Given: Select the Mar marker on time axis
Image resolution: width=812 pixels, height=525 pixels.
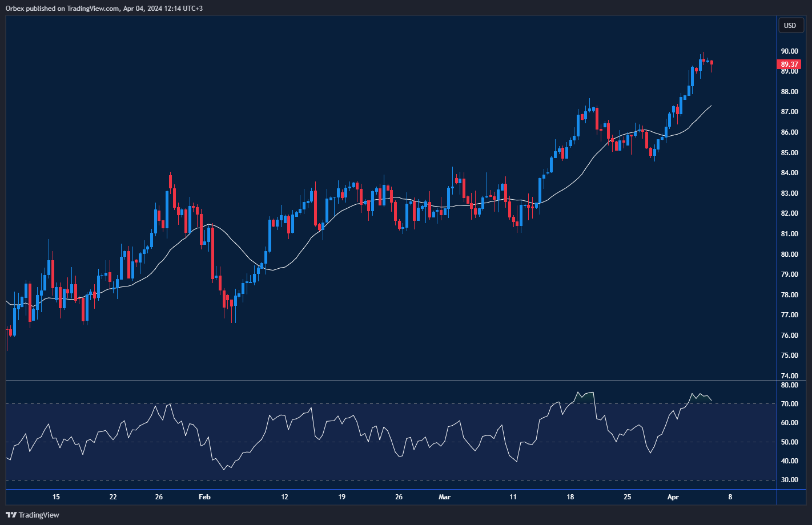Looking at the screenshot, I should (444, 497).
